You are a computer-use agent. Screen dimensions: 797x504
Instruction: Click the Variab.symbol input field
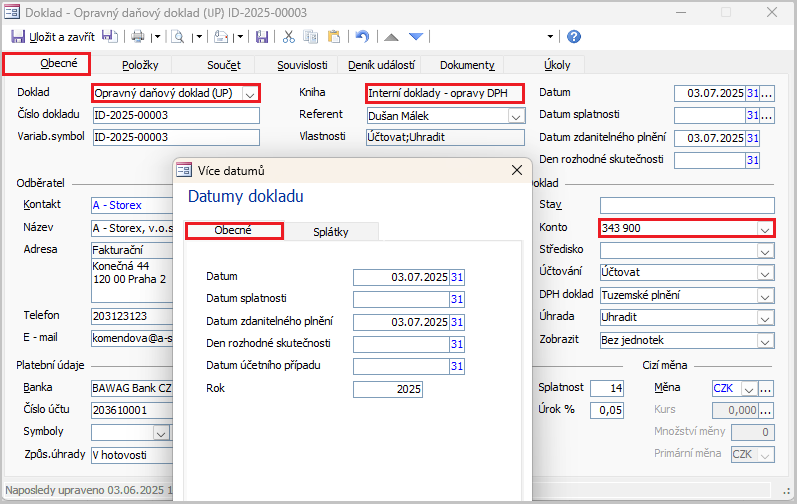point(176,137)
